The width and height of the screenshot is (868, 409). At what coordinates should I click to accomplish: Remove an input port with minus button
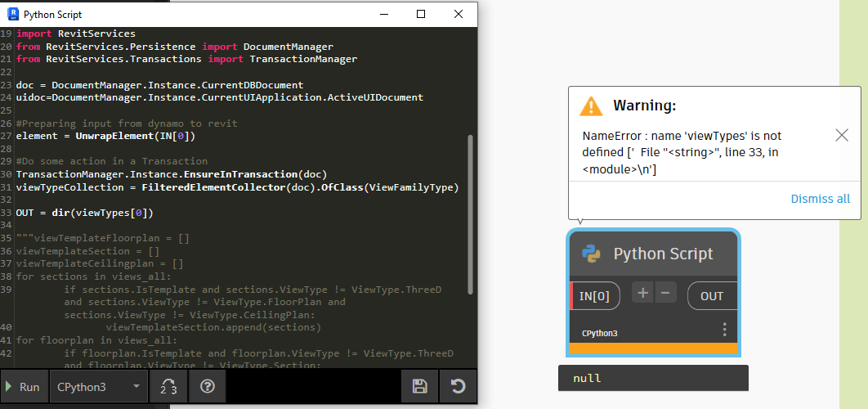[665, 293]
